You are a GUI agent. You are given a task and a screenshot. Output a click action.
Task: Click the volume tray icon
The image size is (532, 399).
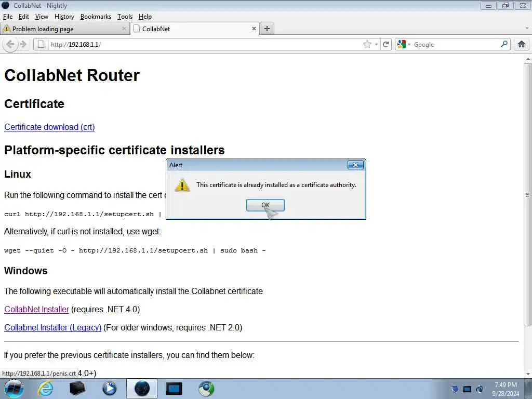point(480,389)
